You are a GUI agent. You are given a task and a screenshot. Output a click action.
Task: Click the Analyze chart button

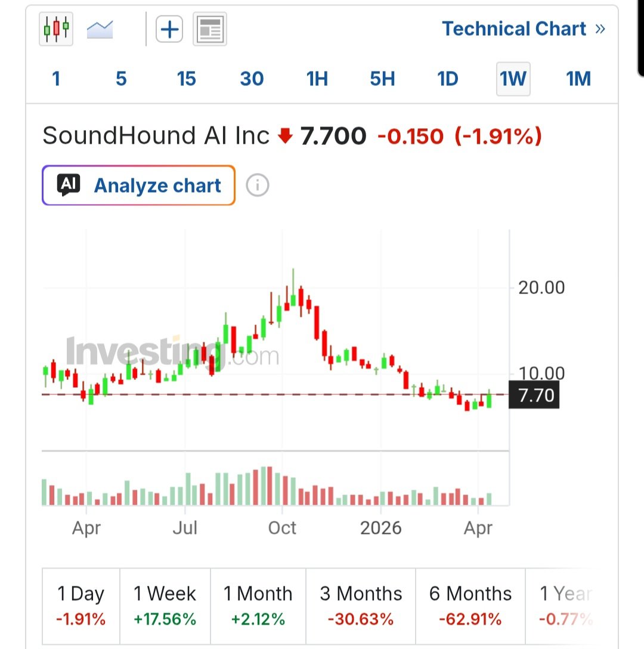(x=138, y=185)
